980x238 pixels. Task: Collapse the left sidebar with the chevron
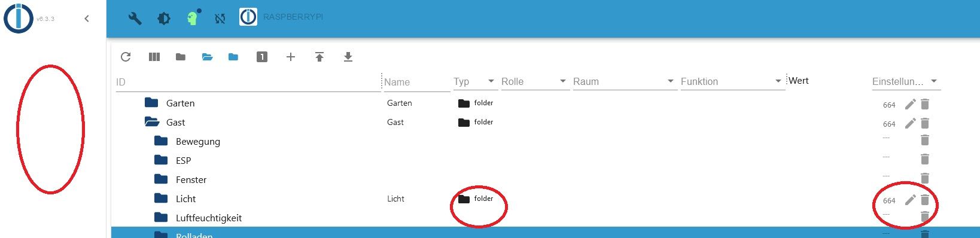click(87, 19)
